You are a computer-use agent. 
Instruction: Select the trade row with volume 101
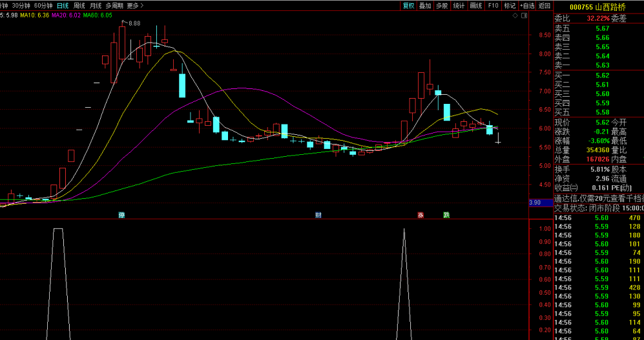pos(599,244)
